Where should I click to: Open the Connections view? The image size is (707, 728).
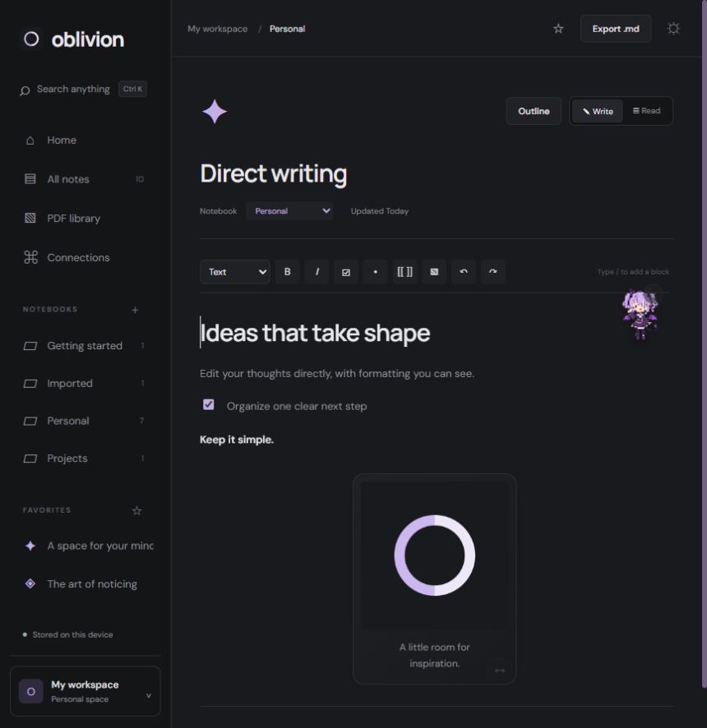pos(84,257)
